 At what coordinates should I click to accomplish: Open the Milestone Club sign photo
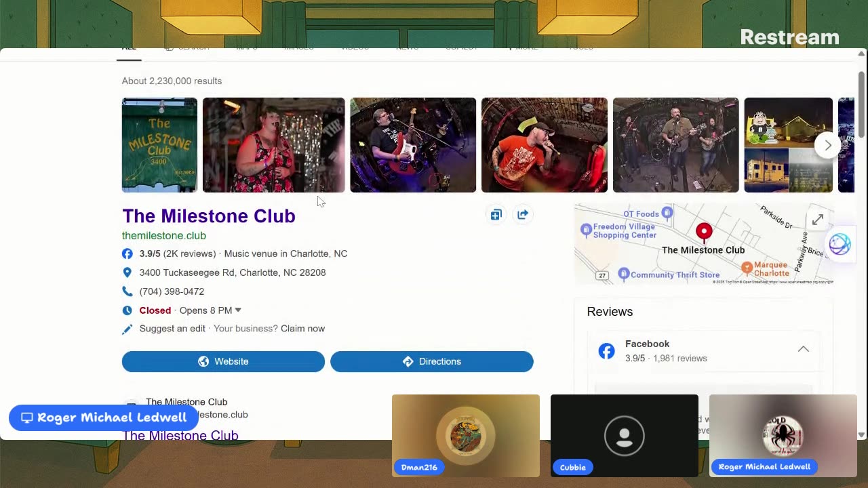tap(159, 145)
